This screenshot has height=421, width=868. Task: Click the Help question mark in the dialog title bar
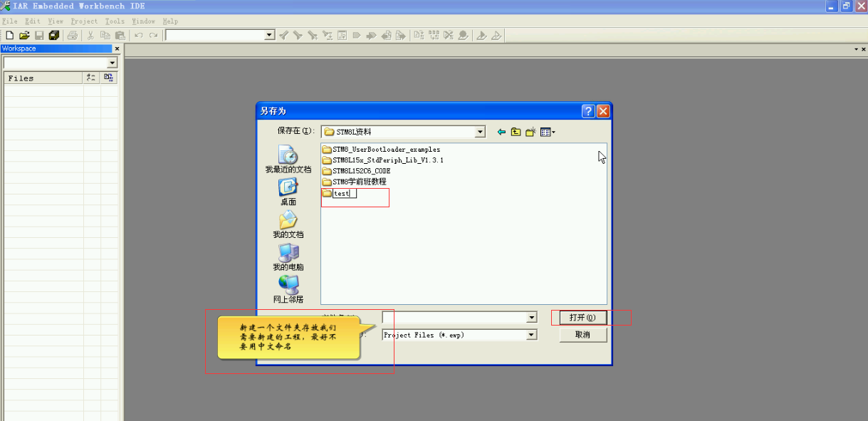[x=588, y=111]
